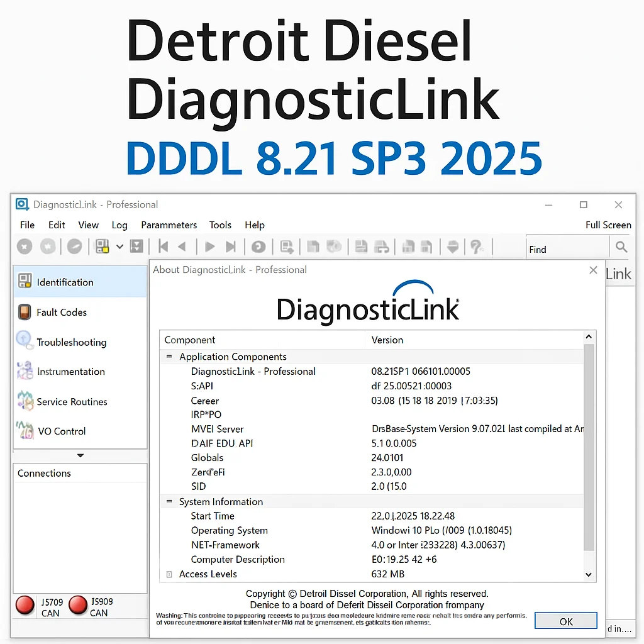Click the Connections panel header
The width and height of the screenshot is (644, 644).
pyautogui.click(x=80, y=473)
